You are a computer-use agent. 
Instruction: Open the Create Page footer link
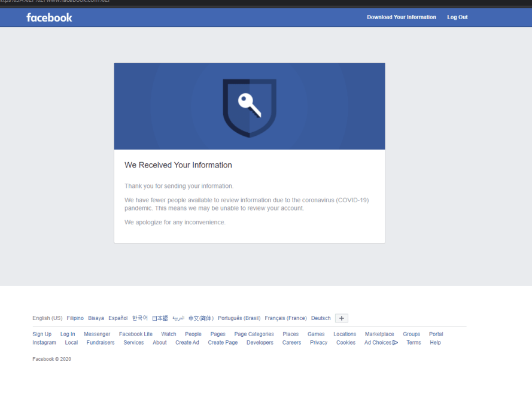coord(223,343)
